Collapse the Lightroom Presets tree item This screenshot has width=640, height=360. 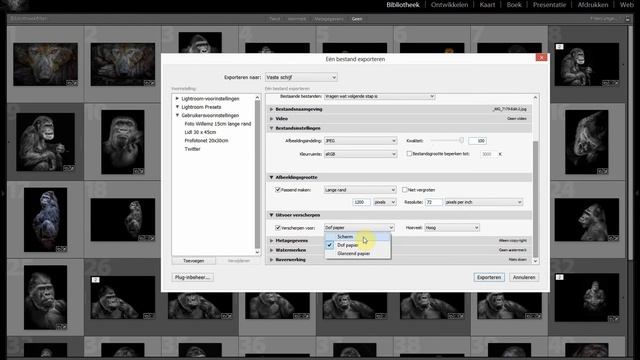177,107
